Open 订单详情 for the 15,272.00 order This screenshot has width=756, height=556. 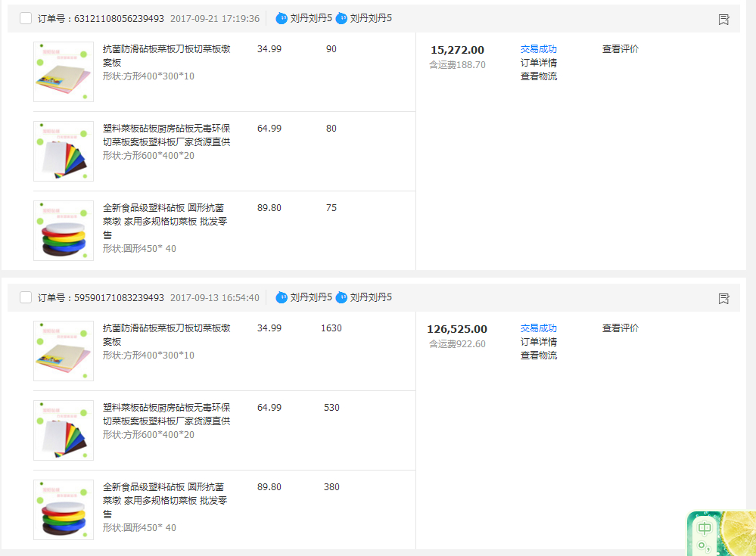538,63
